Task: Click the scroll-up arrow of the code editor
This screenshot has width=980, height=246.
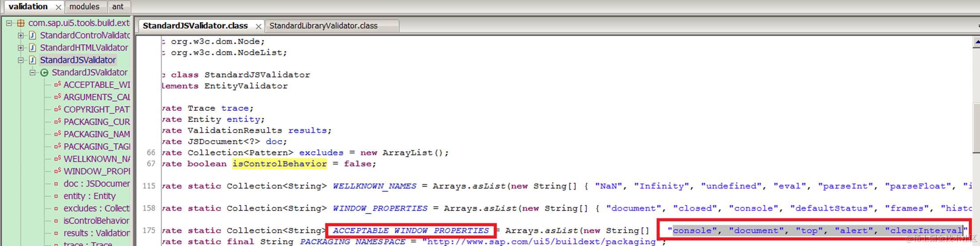Action: click(977, 42)
